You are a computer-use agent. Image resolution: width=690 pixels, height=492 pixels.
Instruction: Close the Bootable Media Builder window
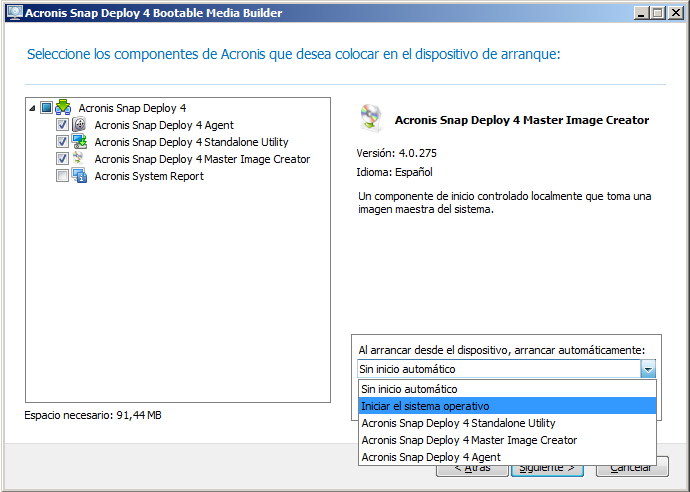coord(675,13)
